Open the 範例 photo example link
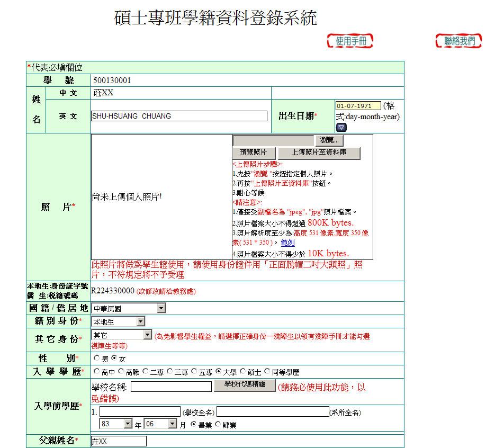The width and height of the screenshot is (486, 448). pyautogui.click(x=287, y=243)
